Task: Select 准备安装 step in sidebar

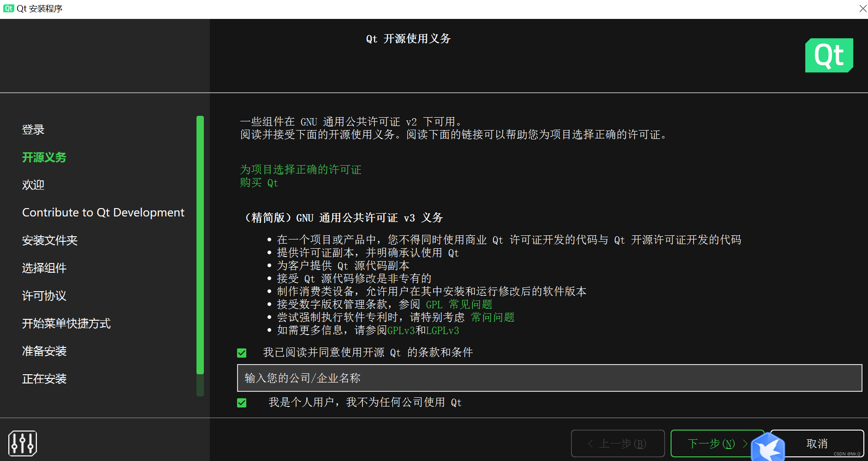Action: point(44,351)
